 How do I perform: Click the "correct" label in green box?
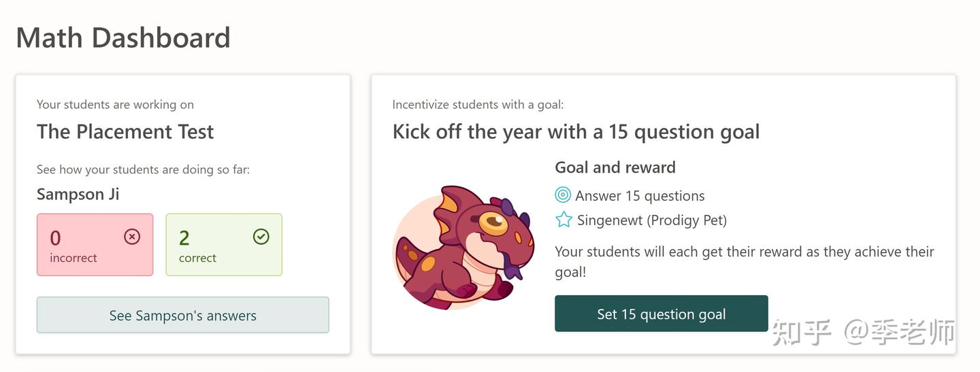tap(197, 258)
